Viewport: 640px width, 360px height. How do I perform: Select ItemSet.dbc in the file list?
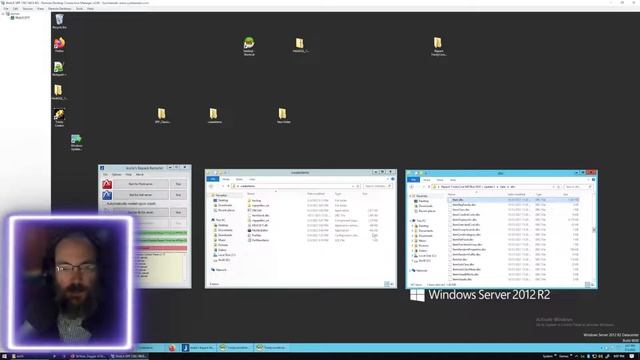pos(459,260)
